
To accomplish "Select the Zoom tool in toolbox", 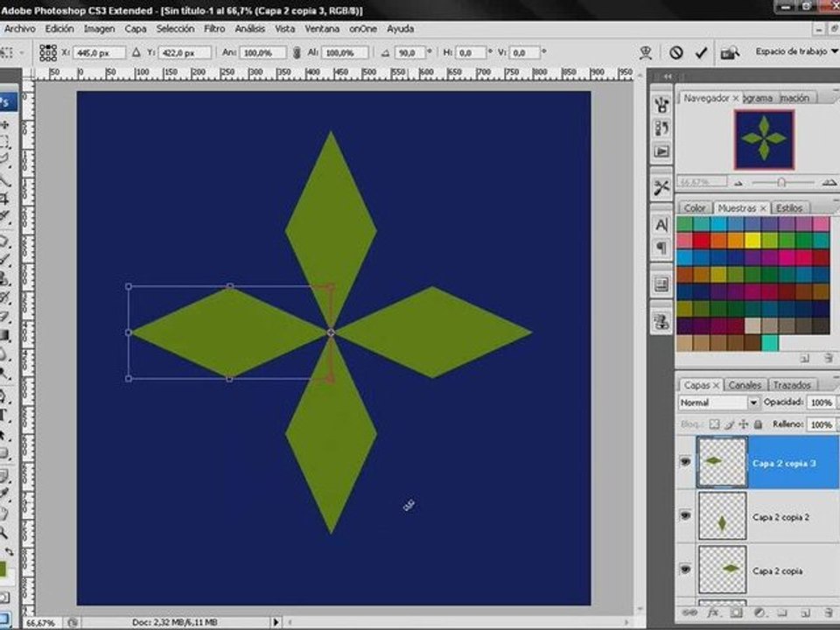I will click(x=5, y=532).
